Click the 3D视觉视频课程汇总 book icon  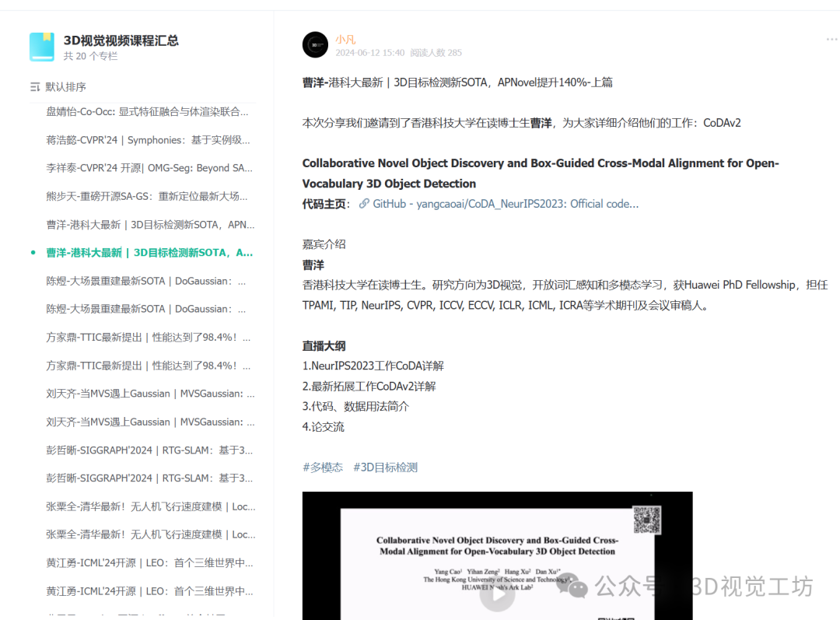pyautogui.click(x=42, y=47)
